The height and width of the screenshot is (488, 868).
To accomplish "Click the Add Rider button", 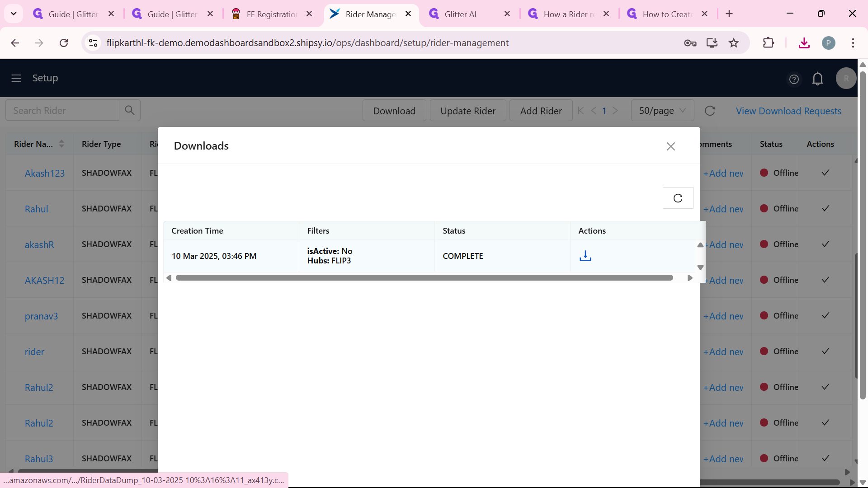I will coord(541,110).
